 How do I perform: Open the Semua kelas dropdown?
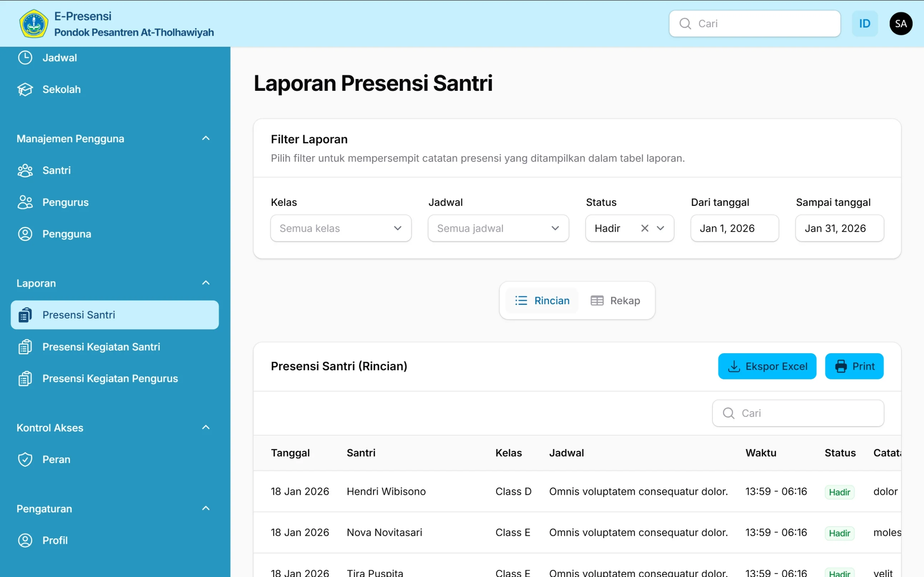tap(341, 228)
